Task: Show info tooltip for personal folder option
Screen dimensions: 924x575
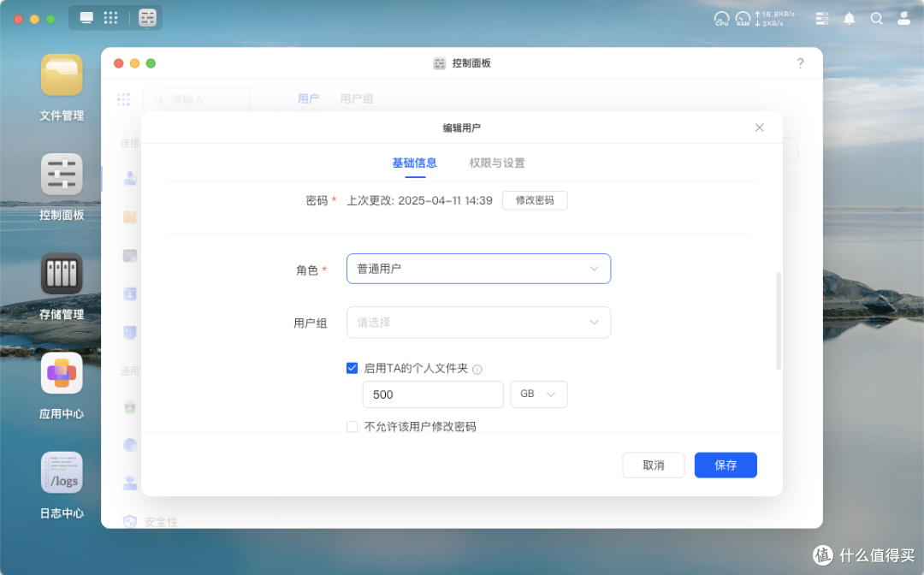Action: tap(477, 370)
